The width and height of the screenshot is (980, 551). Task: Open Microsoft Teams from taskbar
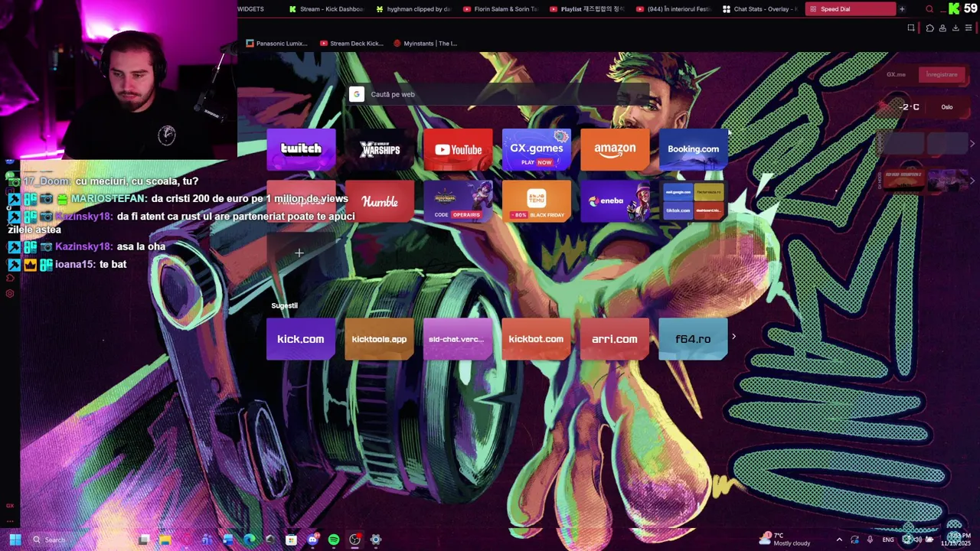click(207, 540)
